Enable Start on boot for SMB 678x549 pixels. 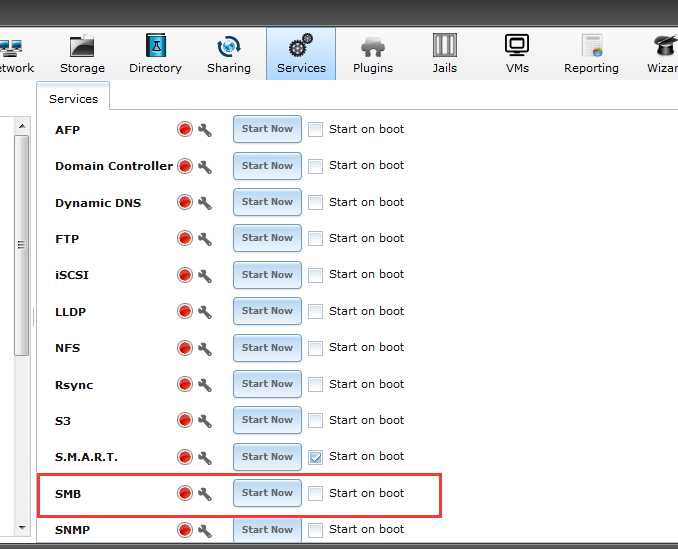click(x=315, y=493)
